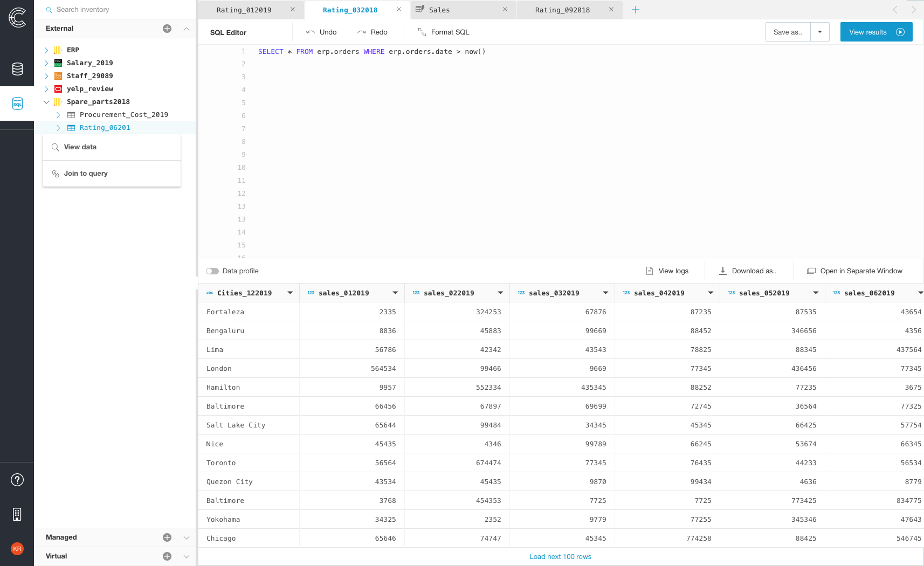Open the database sources panel icon
Screen dimensions: 924x566
(17, 69)
